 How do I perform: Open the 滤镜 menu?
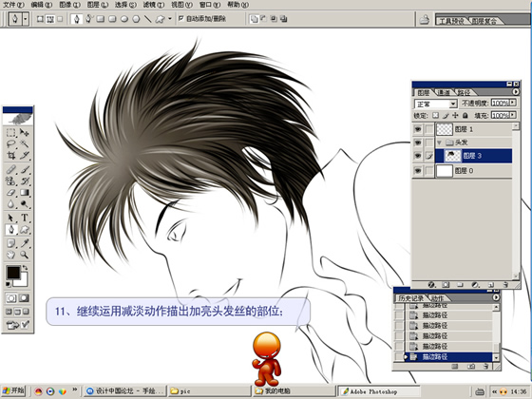[153, 5]
